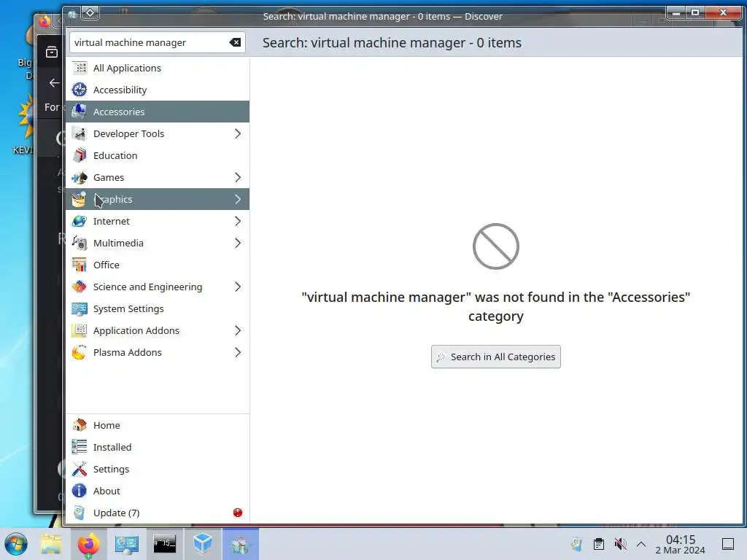
Task: Expand the Games subcategories
Action: click(x=238, y=178)
